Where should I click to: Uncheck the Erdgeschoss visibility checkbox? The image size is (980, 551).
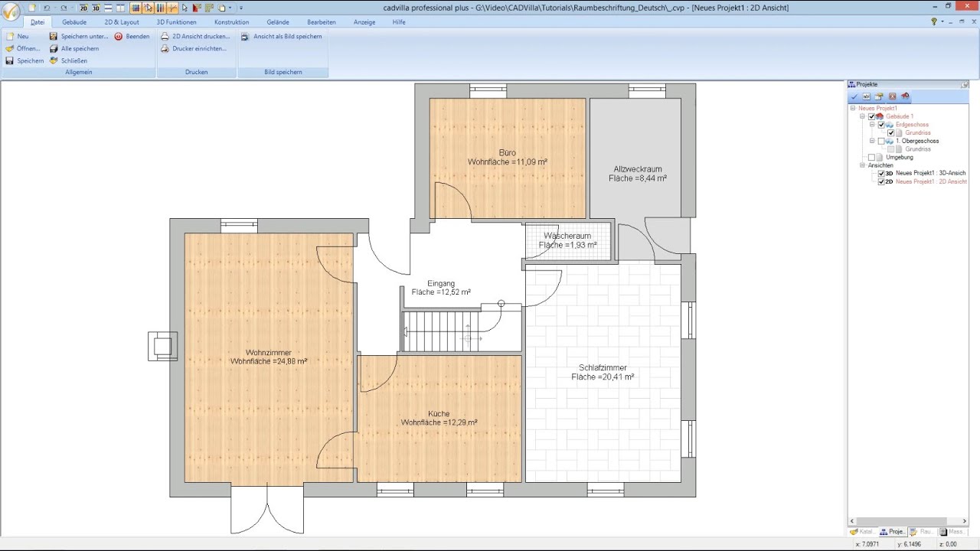(881, 125)
